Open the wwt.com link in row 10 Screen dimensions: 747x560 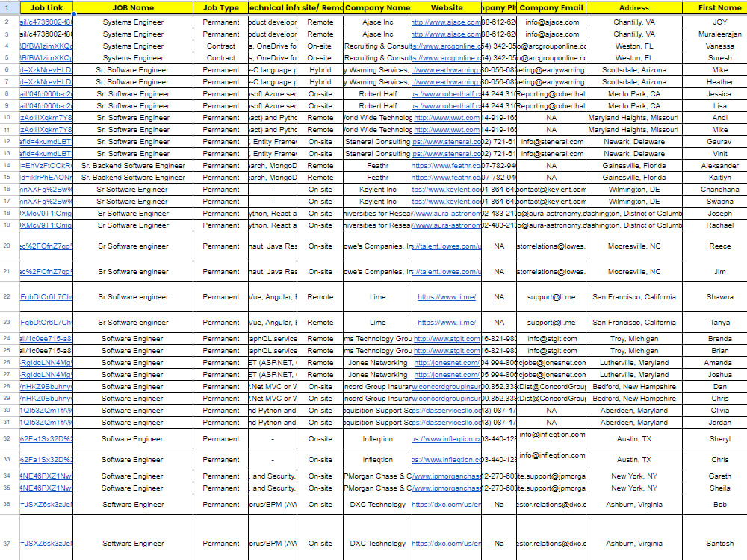447,118
